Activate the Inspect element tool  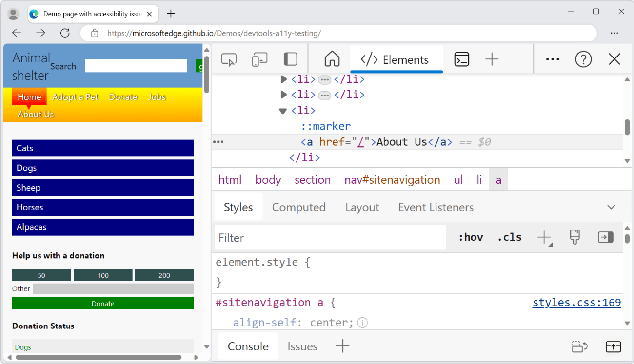229,59
